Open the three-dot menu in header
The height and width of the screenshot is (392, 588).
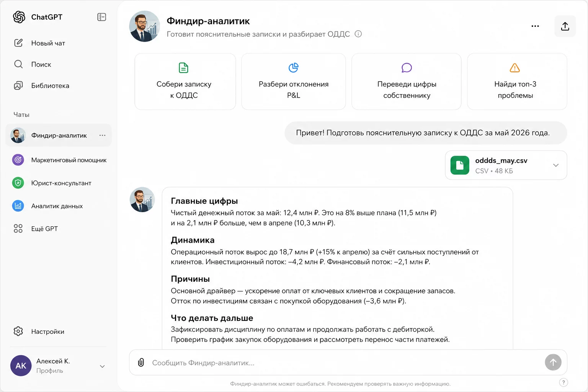pos(535,26)
